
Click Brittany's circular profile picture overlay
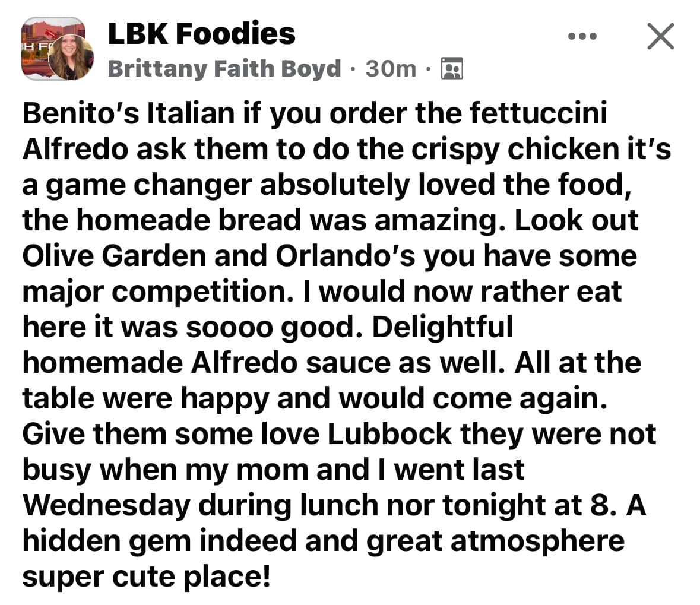(x=71, y=56)
